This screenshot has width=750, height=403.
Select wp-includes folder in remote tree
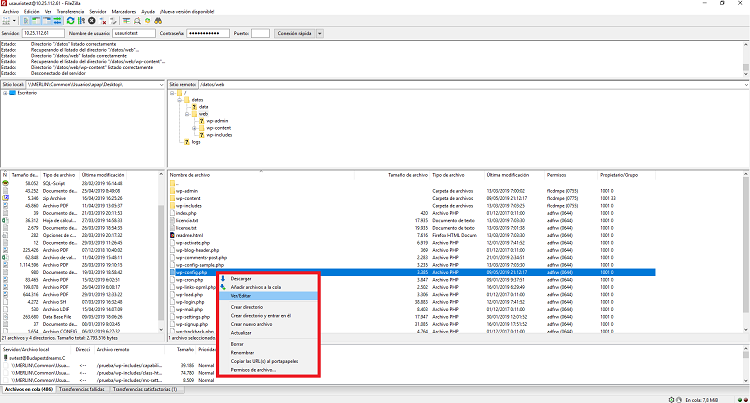coord(219,135)
